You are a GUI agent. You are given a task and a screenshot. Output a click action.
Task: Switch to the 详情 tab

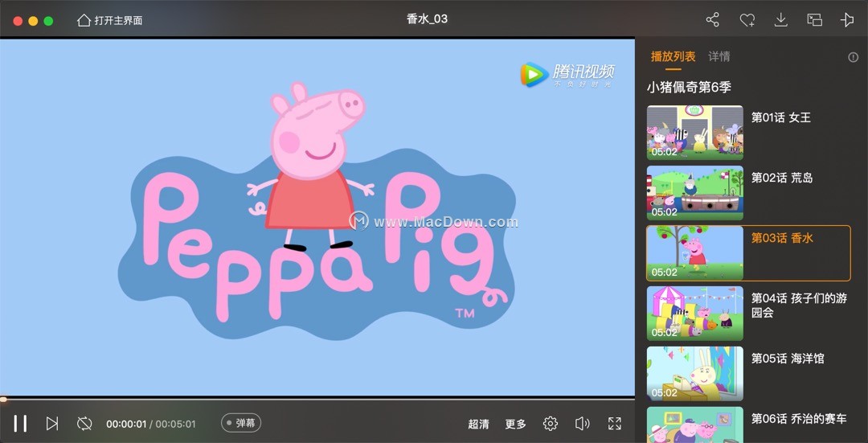click(719, 56)
